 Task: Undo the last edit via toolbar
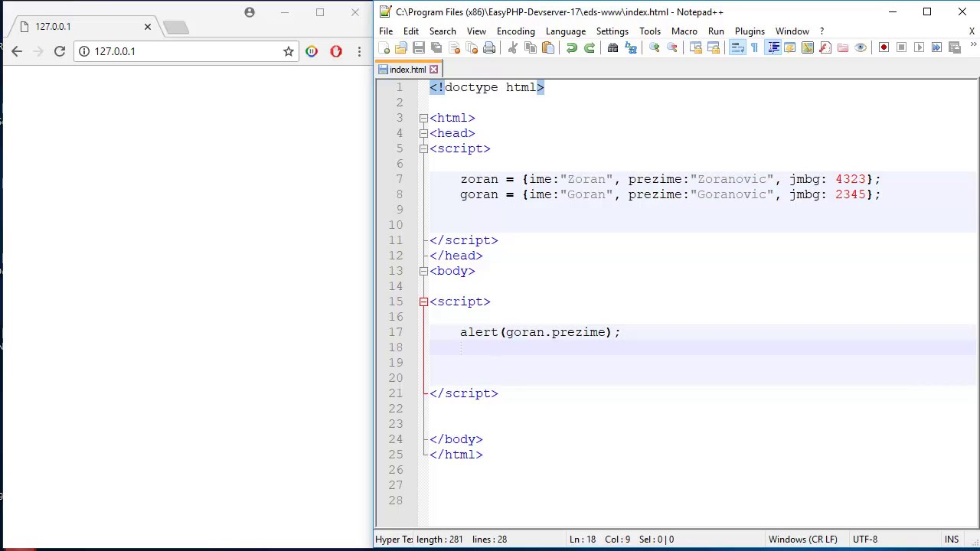click(x=572, y=47)
